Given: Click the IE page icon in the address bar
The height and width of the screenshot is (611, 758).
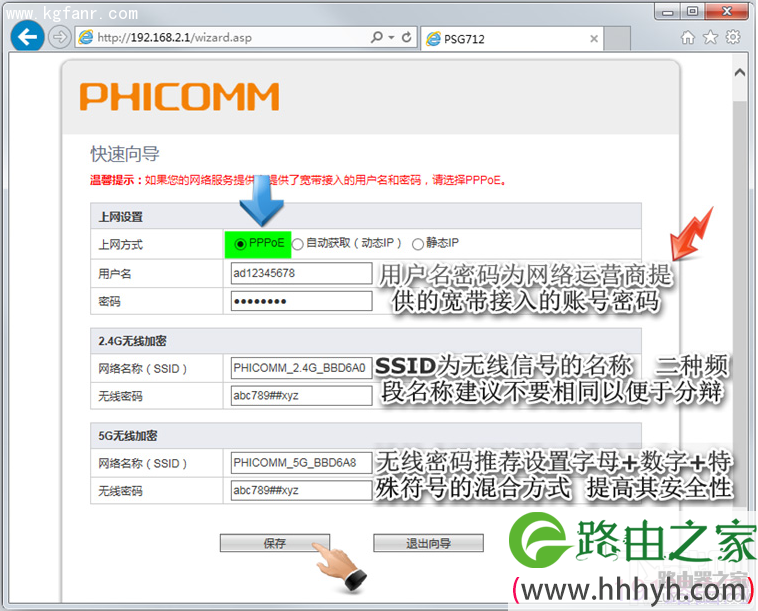Looking at the screenshot, I should (86, 37).
